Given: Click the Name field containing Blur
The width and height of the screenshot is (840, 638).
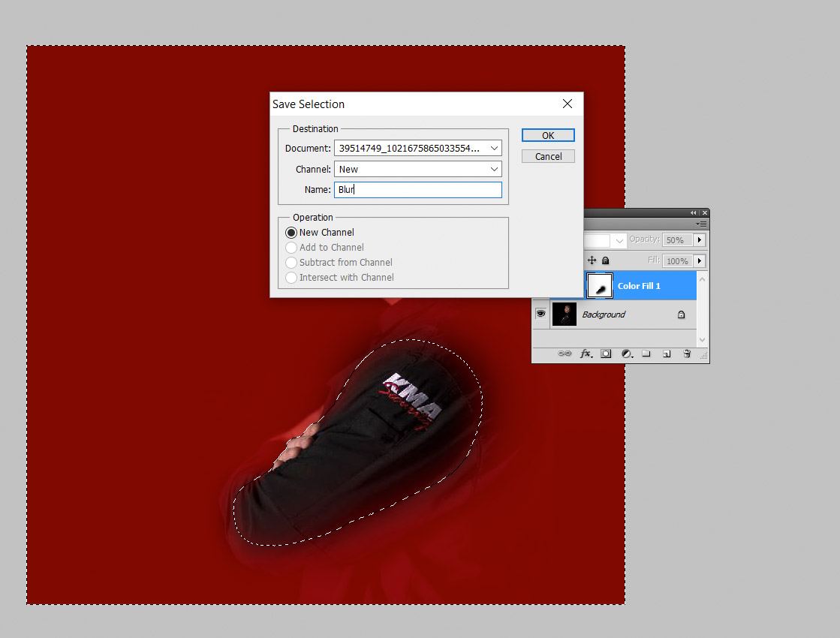Looking at the screenshot, I should coord(418,190).
